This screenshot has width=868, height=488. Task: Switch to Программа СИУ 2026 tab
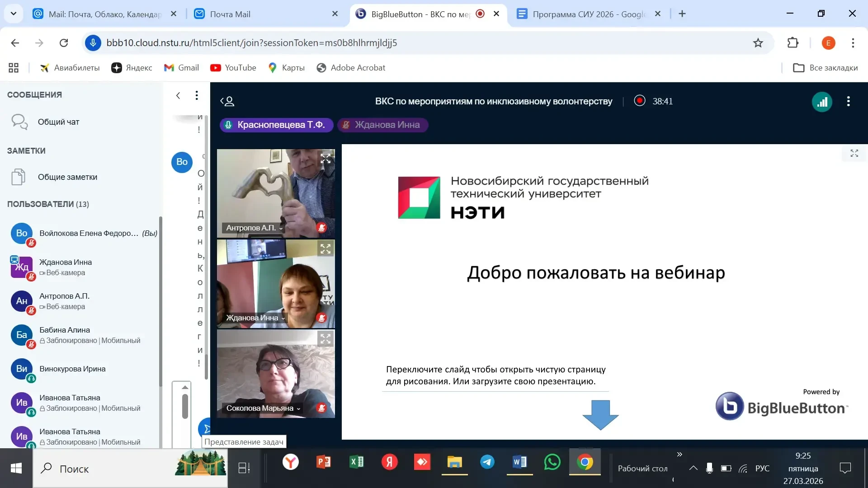[588, 14]
